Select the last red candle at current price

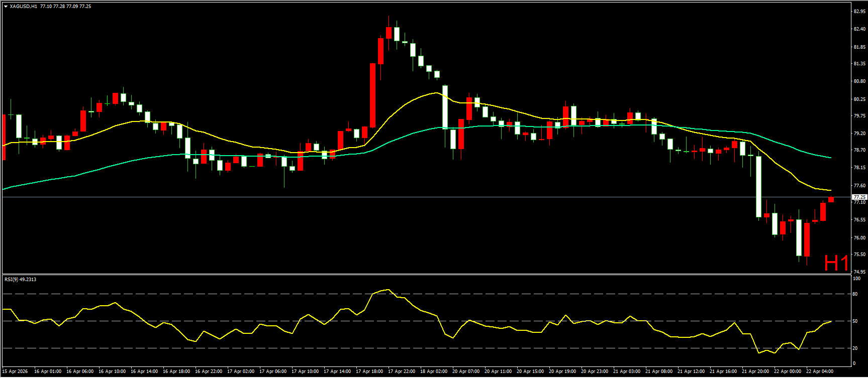[831, 200]
